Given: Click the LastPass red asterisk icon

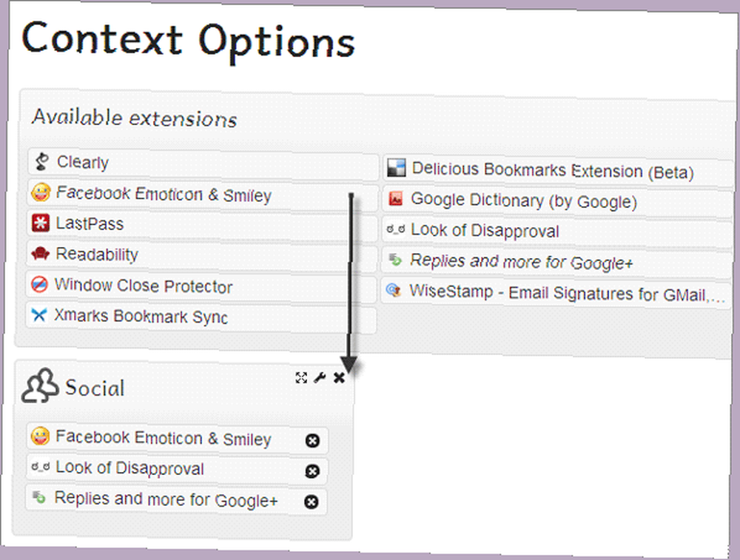Looking at the screenshot, I should pyautogui.click(x=41, y=223).
